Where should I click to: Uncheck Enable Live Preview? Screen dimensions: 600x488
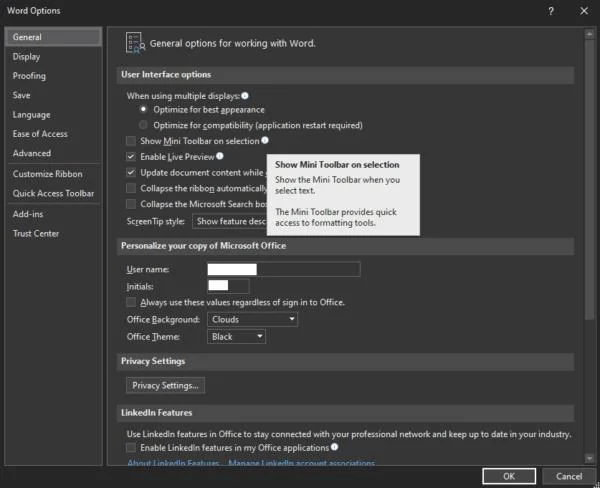tap(131, 157)
